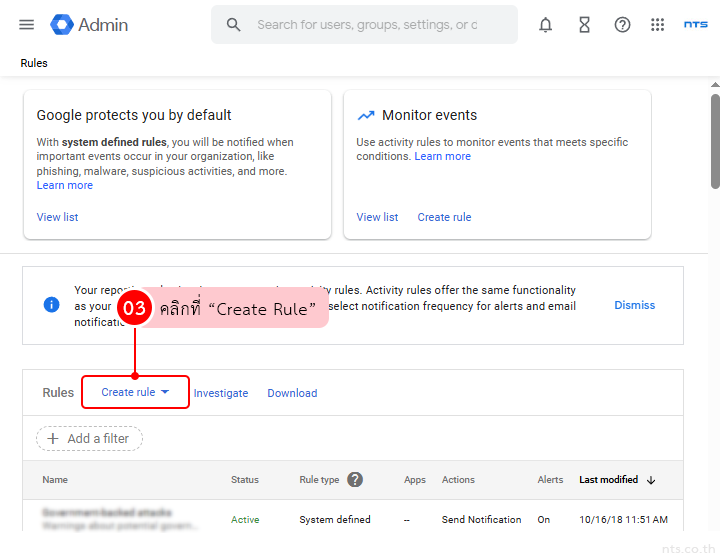Click the info icon in the banner
720x558 pixels.
pos(51,305)
